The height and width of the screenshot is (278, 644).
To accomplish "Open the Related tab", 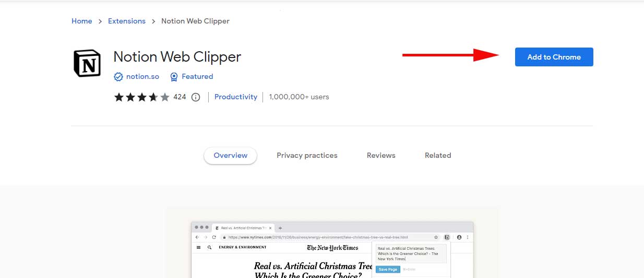I will tap(438, 155).
